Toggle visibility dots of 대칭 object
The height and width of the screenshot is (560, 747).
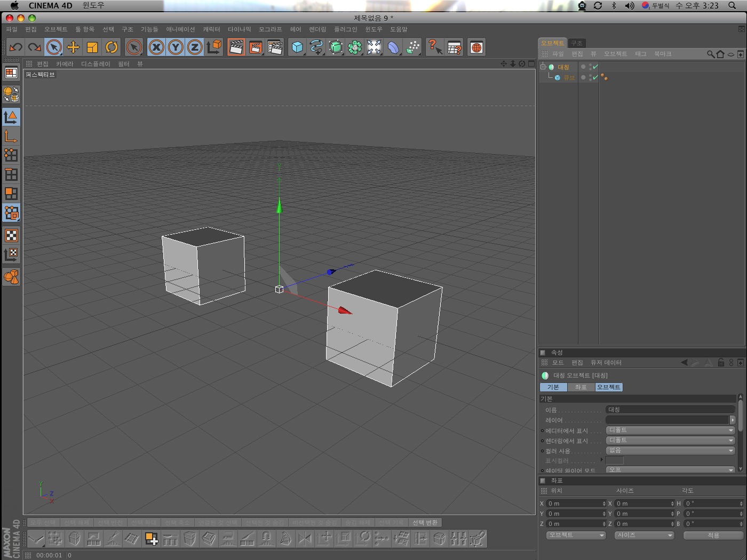pyautogui.click(x=590, y=67)
